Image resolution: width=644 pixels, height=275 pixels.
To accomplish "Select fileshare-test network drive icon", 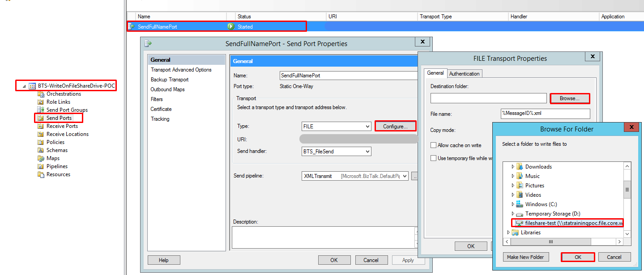I will pyautogui.click(x=519, y=223).
